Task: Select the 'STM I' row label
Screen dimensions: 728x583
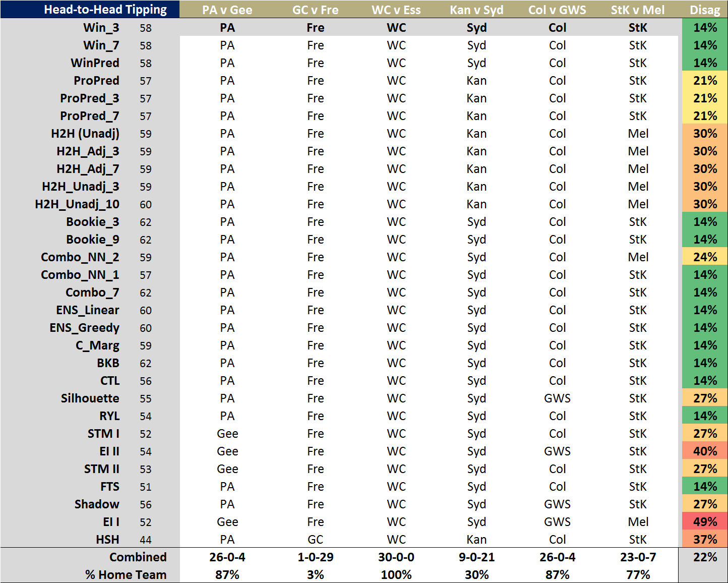Action: coord(103,434)
